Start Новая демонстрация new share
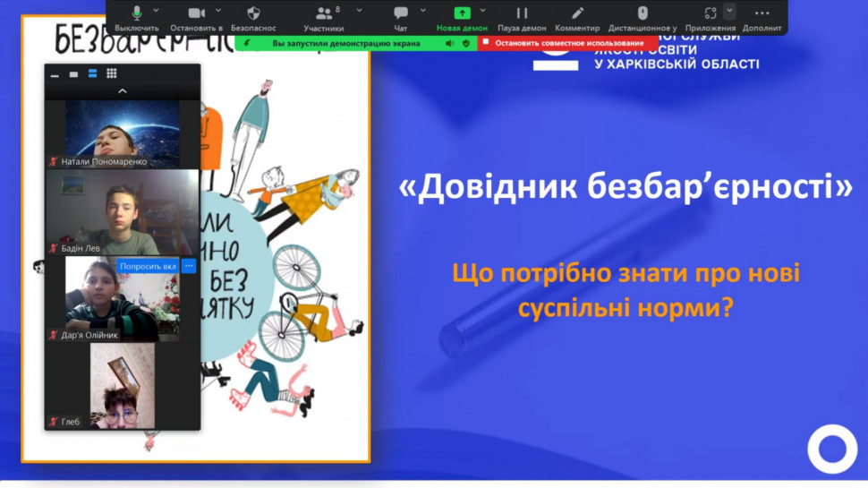 coord(462,18)
